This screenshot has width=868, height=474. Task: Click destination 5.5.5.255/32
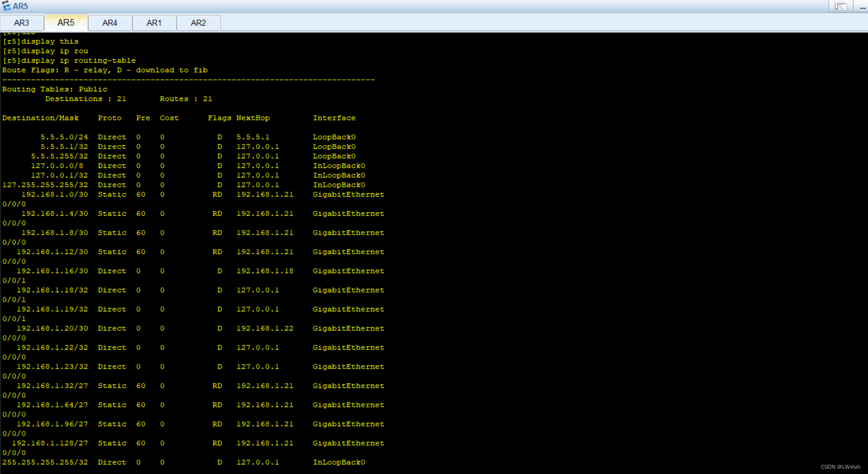pyautogui.click(x=60, y=156)
